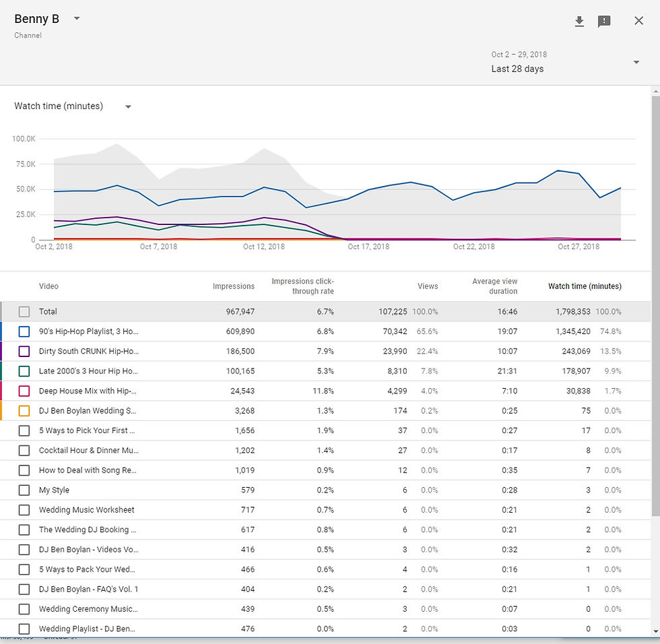Click the download report icon
660x644 pixels.
(x=579, y=22)
